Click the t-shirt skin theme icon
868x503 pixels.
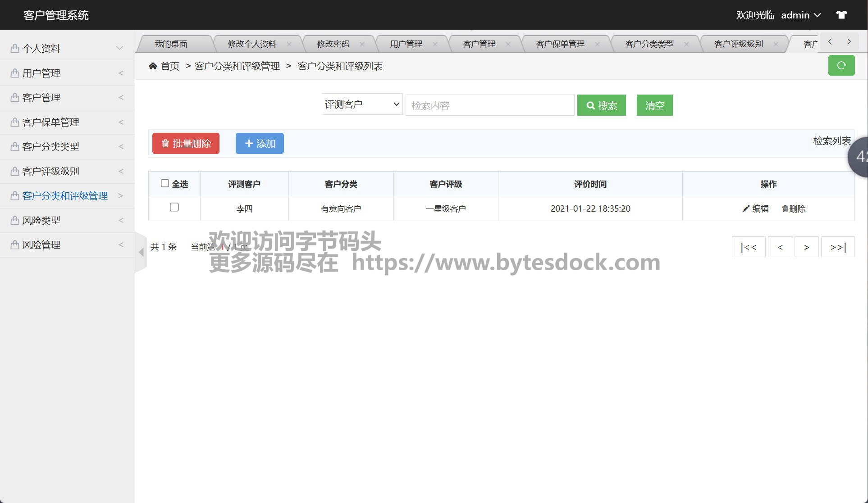tap(841, 15)
